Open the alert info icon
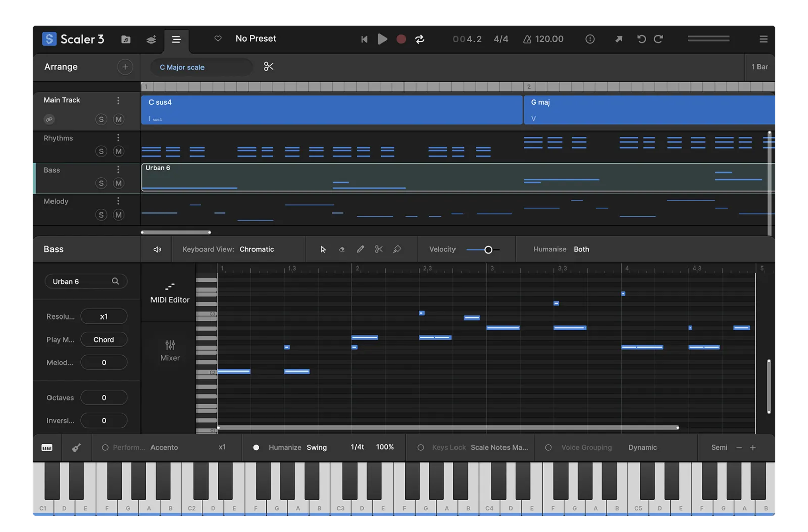 [x=590, y=39]
